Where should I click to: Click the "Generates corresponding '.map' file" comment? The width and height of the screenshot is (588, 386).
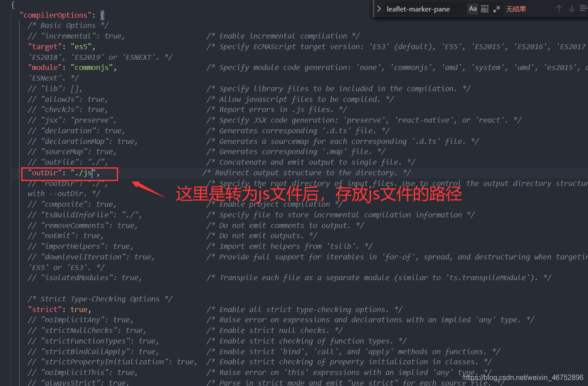click(x=296, y=151)
